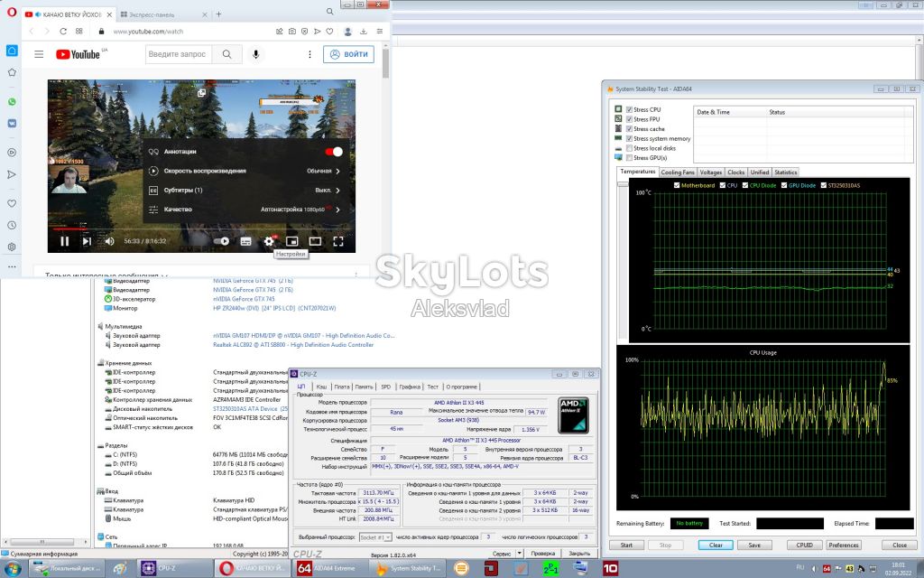
Task: Open YouTube miniplayer
Action: point(292,241)
